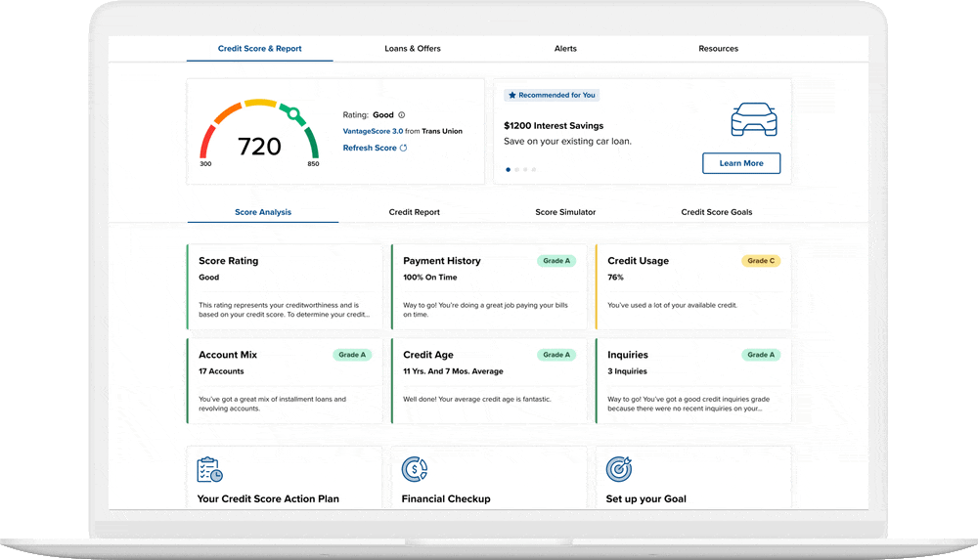Open the Credit Report sub-tab
Image resolution: width=978 pixels, height=560 pixels.
(414, 212)
